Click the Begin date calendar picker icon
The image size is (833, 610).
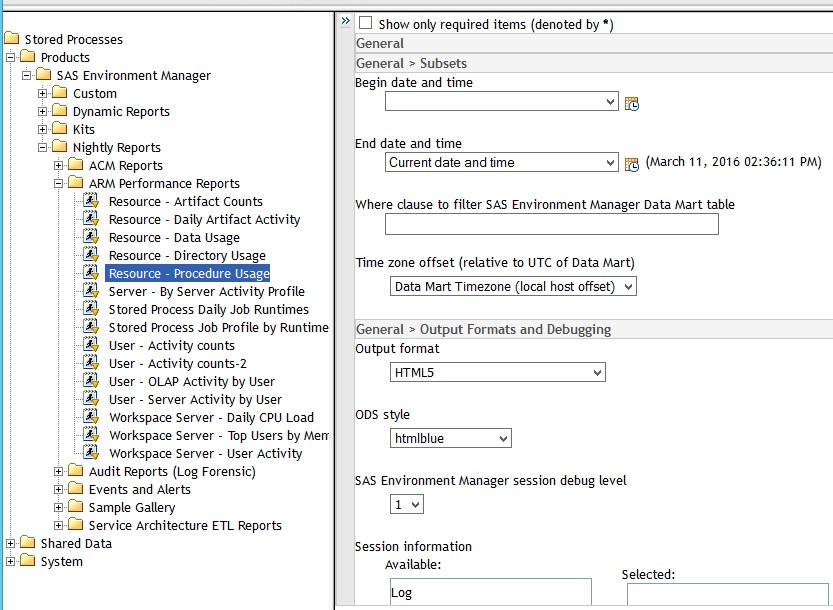(632, 103)
